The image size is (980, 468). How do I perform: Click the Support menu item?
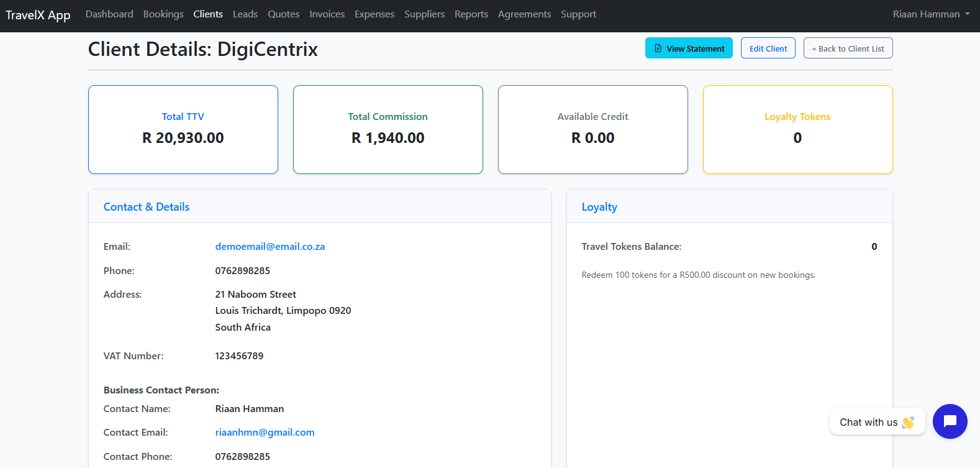(x=578, y=14)
